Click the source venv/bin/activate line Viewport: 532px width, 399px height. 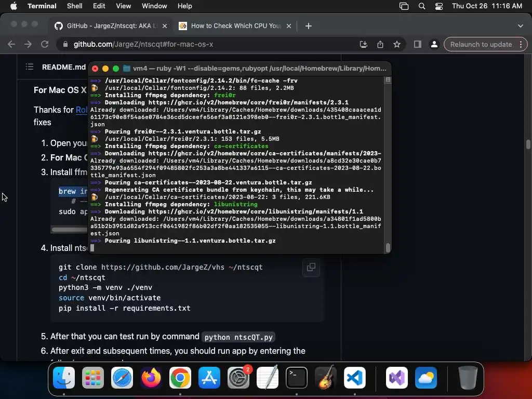click(x=110, y=298)
